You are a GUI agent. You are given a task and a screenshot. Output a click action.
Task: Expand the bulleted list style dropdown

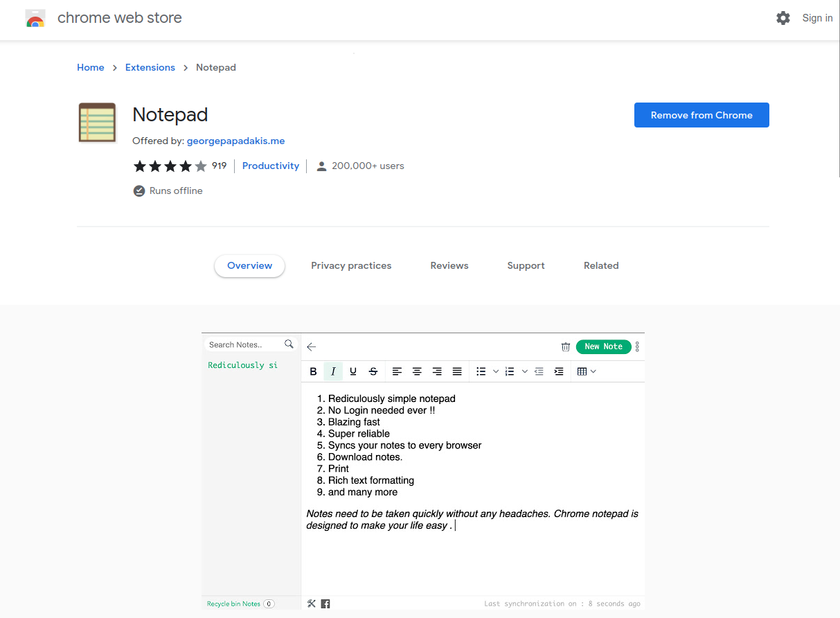coord(496,371)
